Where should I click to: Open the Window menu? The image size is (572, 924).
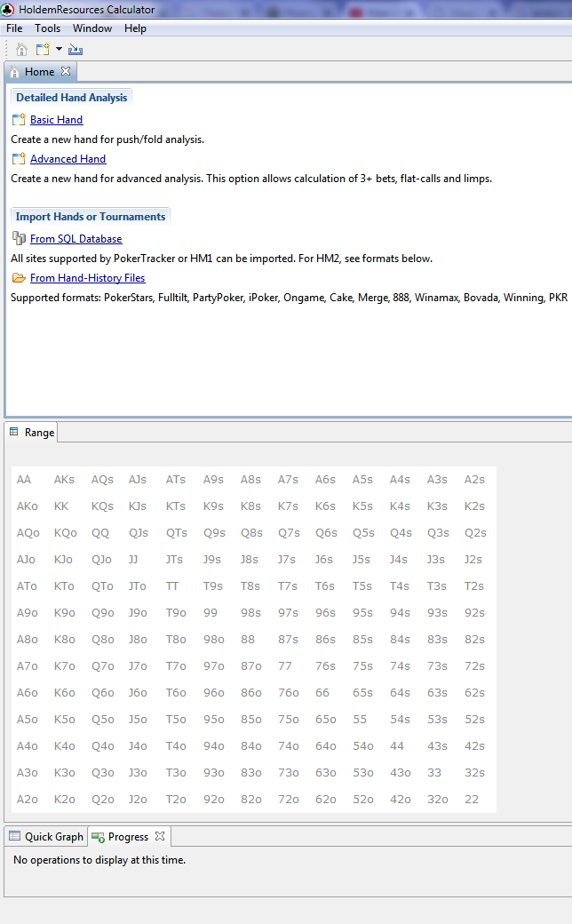pyautogui.click(x=91, y=28)
